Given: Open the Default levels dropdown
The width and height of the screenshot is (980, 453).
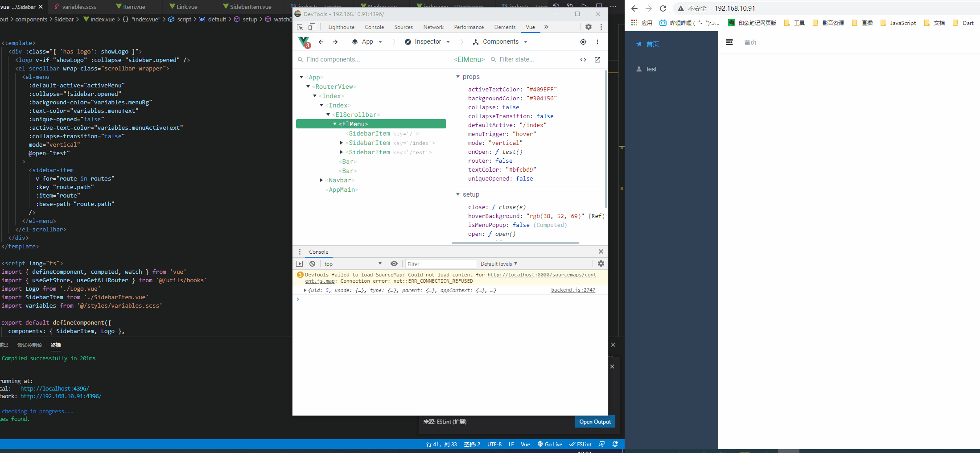Looking at the screenshot, I should coord(498,264).
